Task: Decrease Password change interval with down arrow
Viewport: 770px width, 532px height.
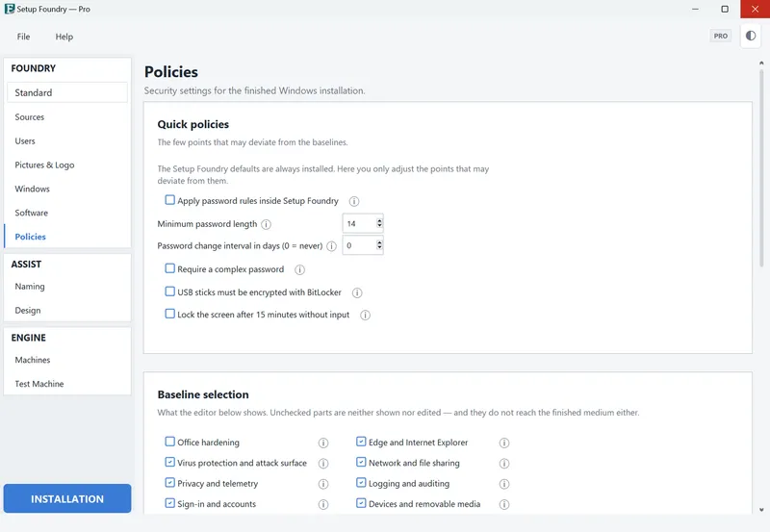Action: (x=379, y=247)
